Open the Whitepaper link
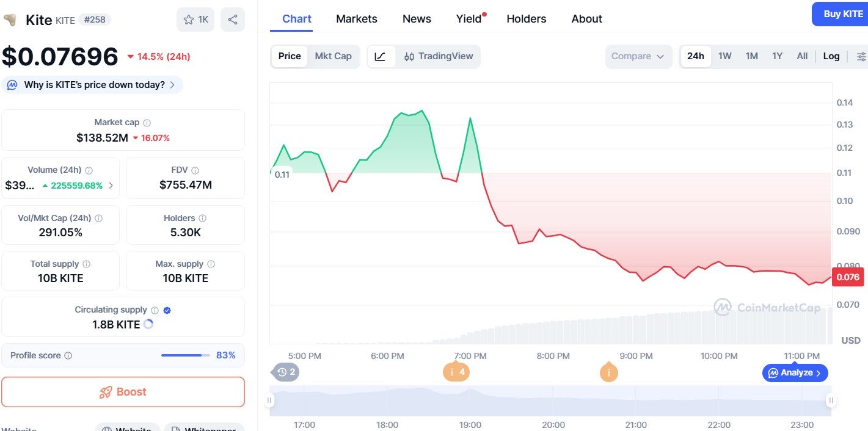 point(204,428)
